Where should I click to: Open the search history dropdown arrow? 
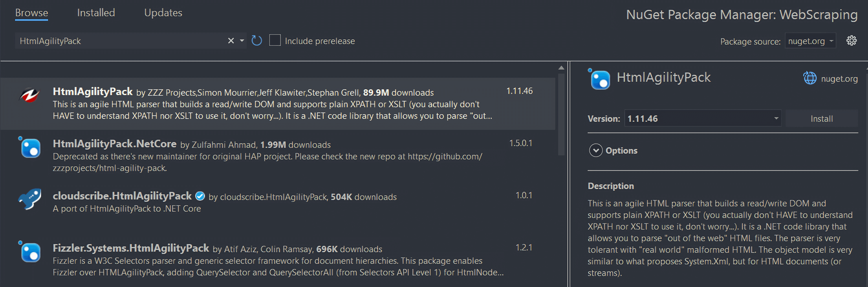242,41
